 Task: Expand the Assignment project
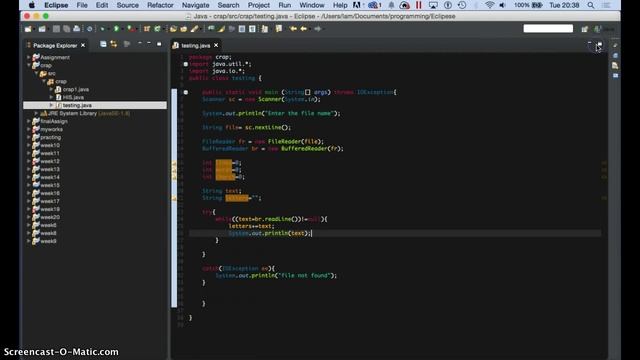coord(29,58)
